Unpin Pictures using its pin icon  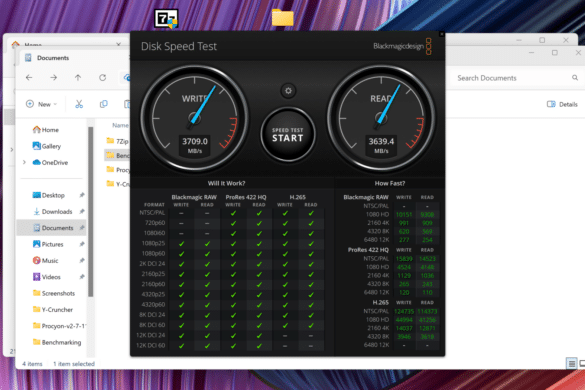click(82, 244)
